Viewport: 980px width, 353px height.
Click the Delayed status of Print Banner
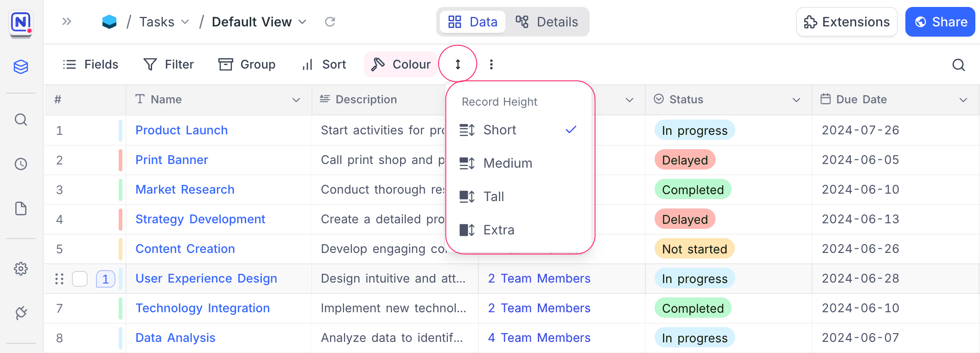[685, 160]
